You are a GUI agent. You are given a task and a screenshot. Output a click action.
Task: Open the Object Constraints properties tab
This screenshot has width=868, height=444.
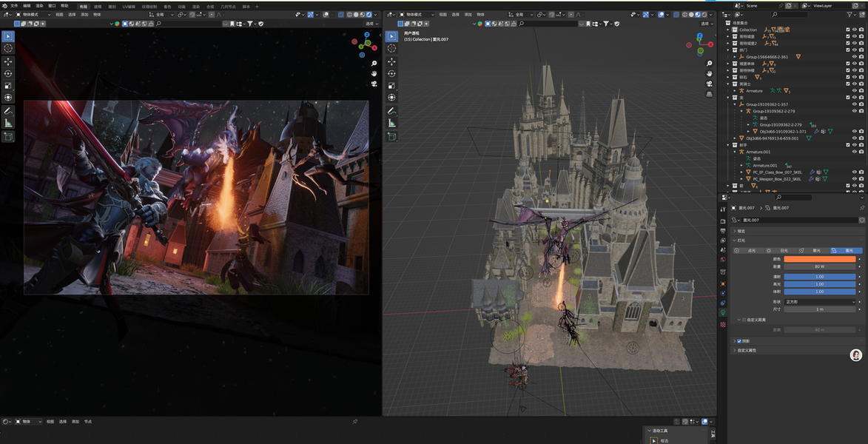tap(723, 303)
